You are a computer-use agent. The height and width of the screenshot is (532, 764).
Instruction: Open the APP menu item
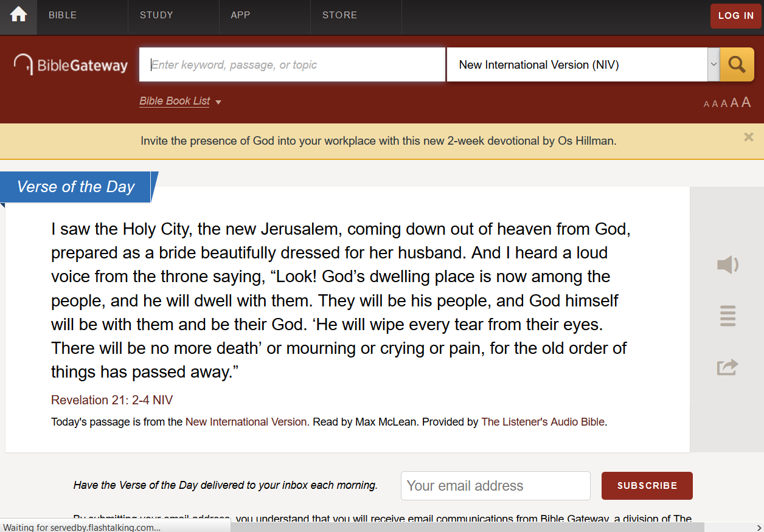point(240,15)
